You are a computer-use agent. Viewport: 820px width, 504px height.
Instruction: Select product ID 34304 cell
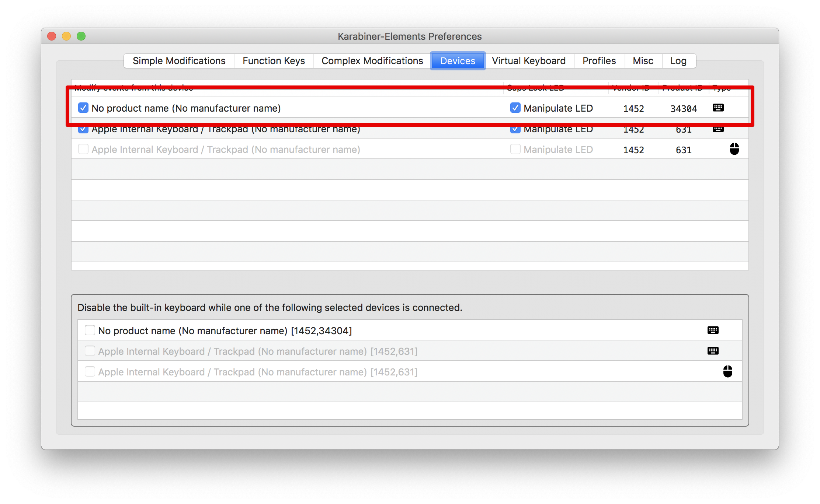[683, 109]
